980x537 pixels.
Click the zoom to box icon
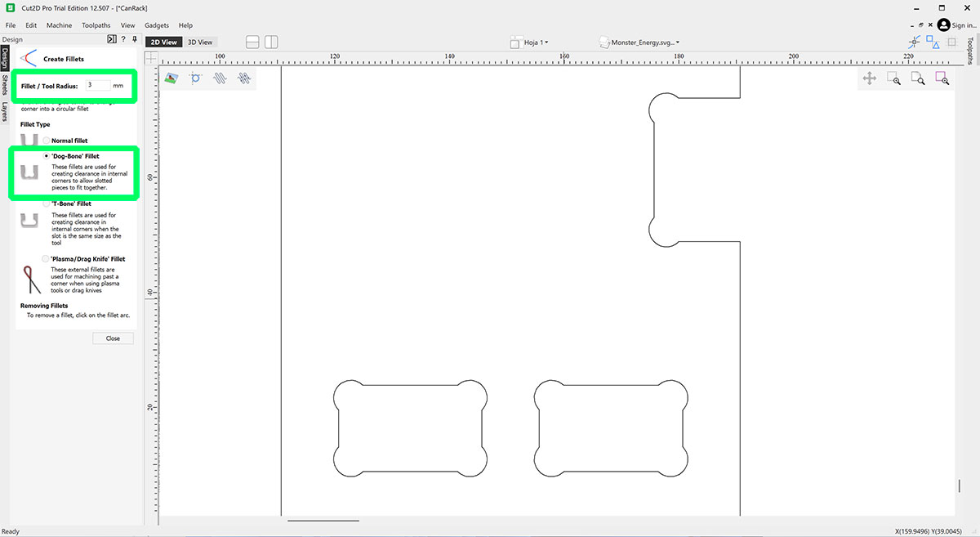coord(893,78)
